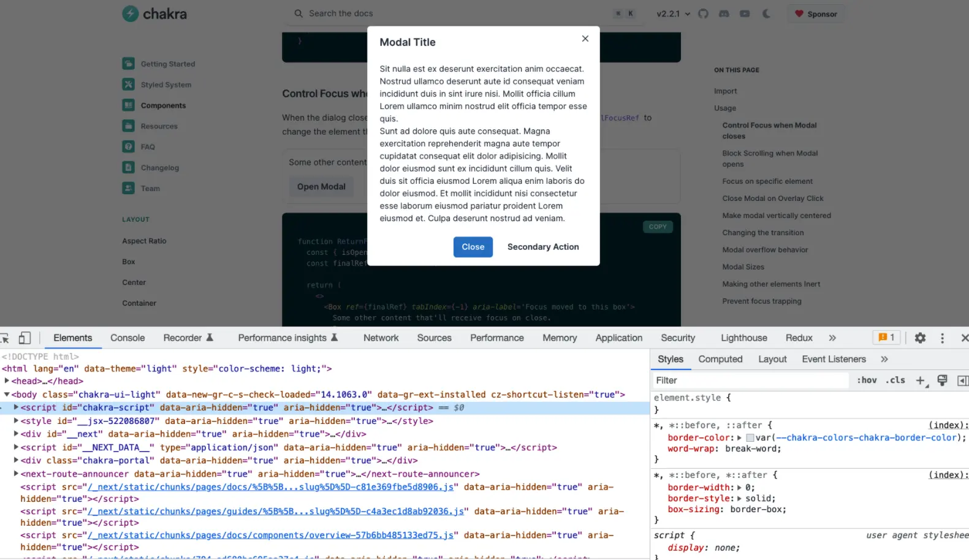Open the v2.2.1 version dropdown

[673, 13]
